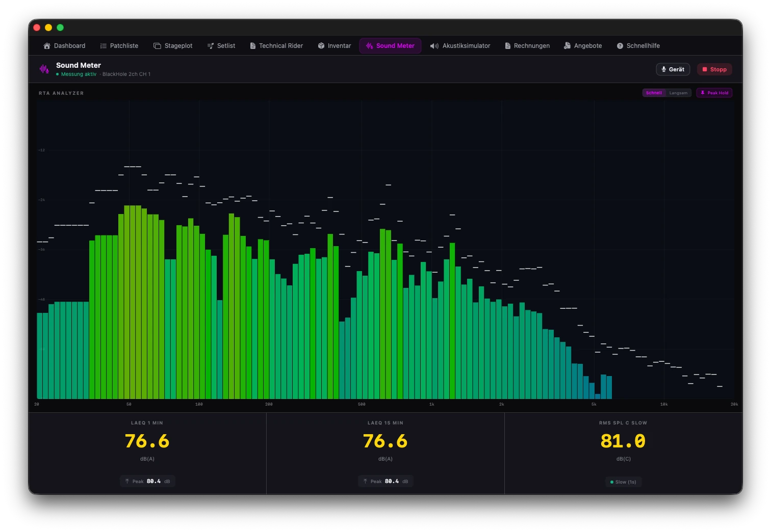Screen dimensions: 771x532
Task: Open the Gerät device selector
Action: (673, 69)
